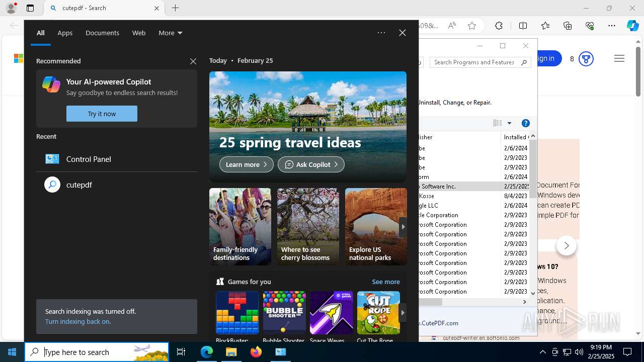Open the Cut The Rope game thumbnail
The width and height of the screenshot is (644, 362).
pyautogui.click(x=378, y=313)
